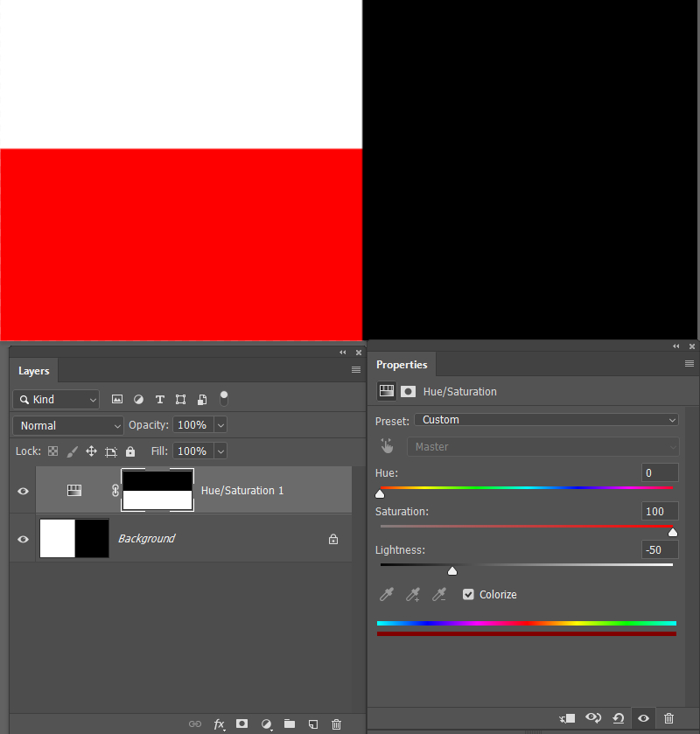The width and height of the screenshot is (700, 734).
Task: Filter layers by smart object icon
Action: pos(202,399)
